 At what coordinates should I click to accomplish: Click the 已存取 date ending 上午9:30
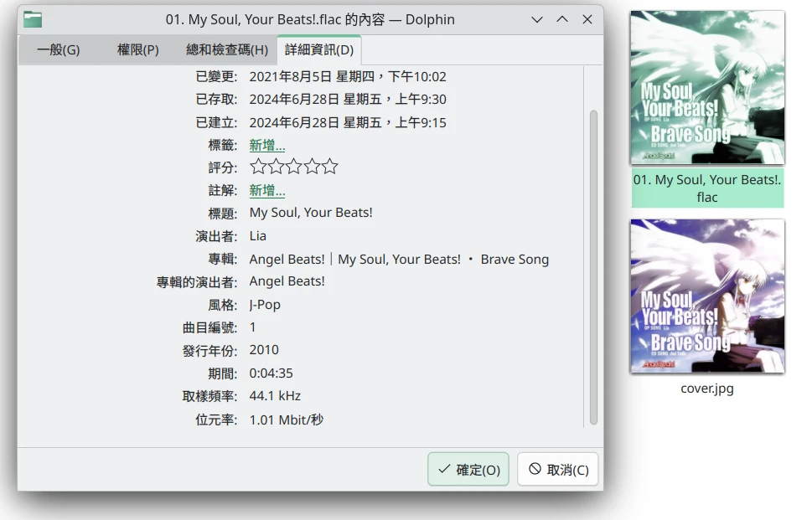348,100
